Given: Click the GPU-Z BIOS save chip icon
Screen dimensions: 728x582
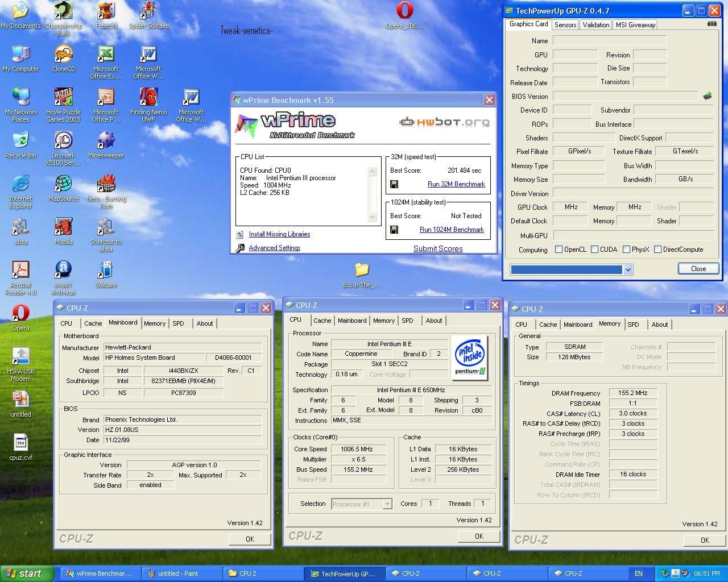Looking at the screenshot, I should pos(708,96).
